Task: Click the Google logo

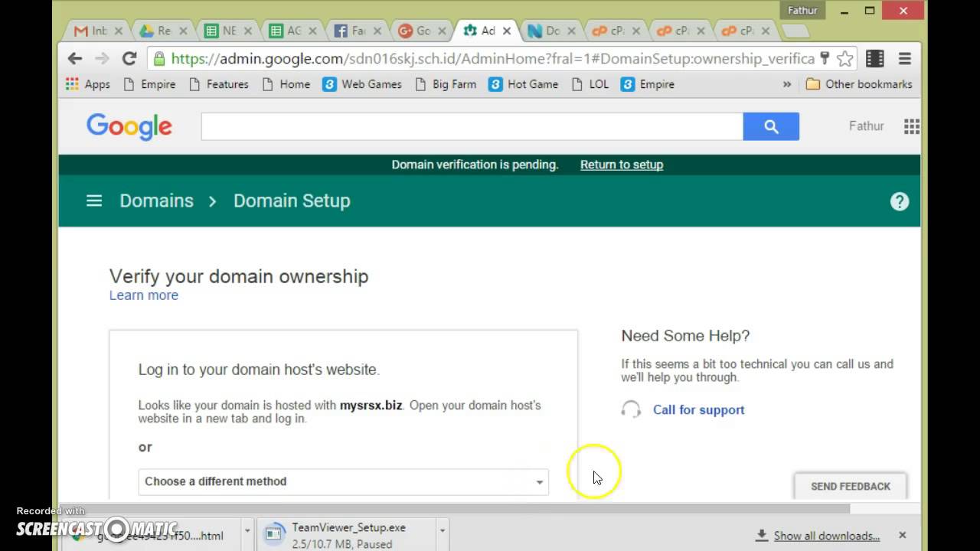Action: point(129,127)
